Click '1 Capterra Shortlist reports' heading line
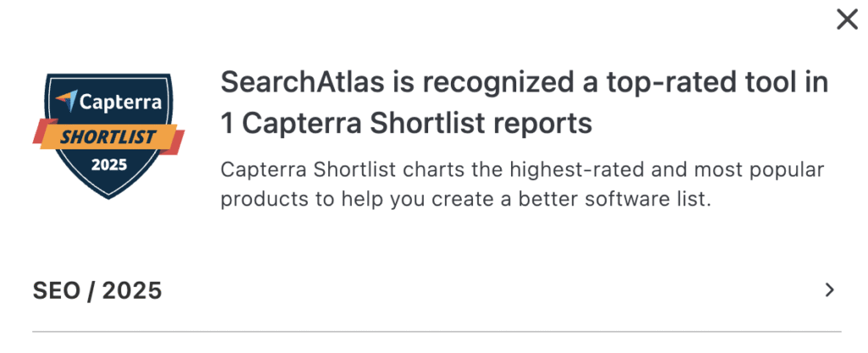The image size is (868, 353). click(x=406, y=124)
